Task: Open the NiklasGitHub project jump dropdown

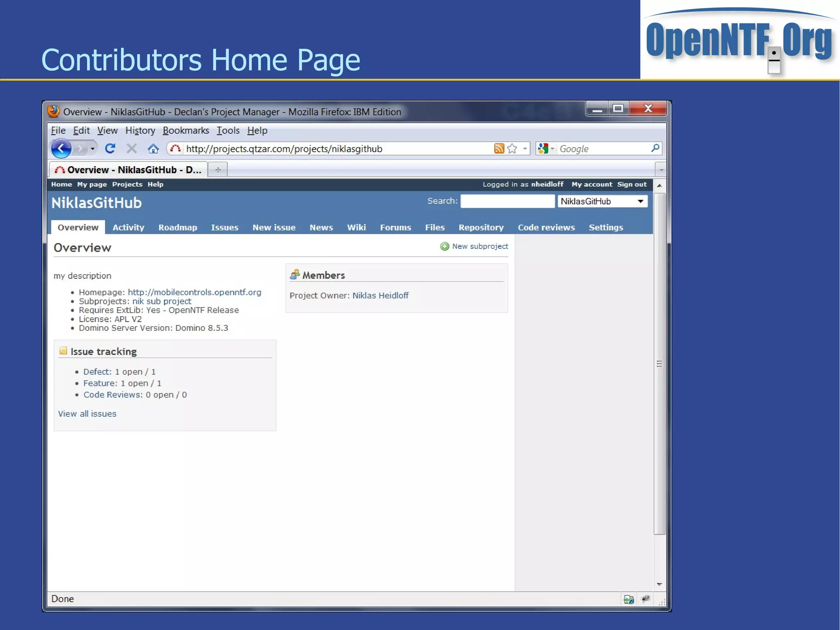Action: [x=602, y=201]
